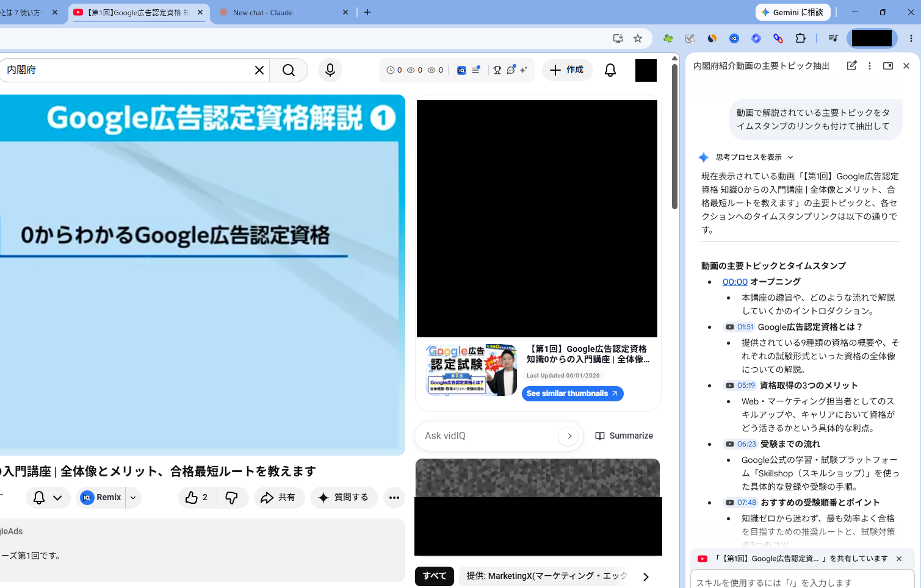Open YouTube notifications bell in header

tap(610, 70)
